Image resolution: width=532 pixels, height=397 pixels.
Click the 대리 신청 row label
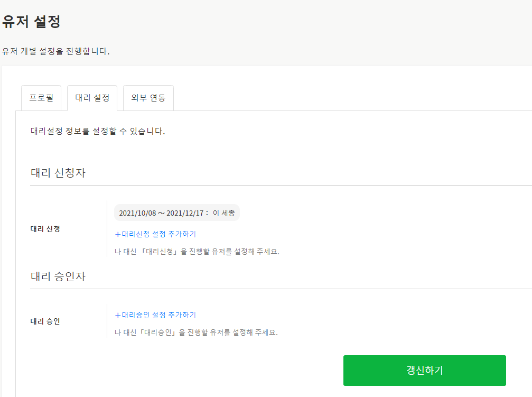point(45,229)
